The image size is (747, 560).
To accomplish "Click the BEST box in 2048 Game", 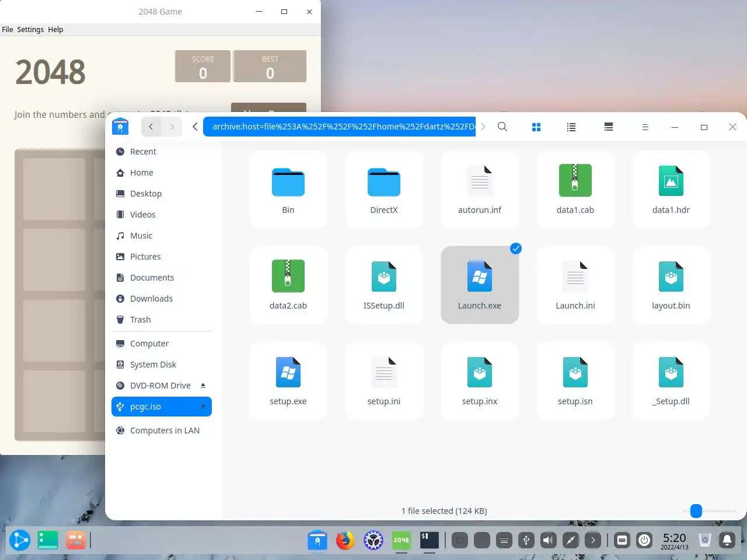I will pyautogui.click(x=270, y=66).
